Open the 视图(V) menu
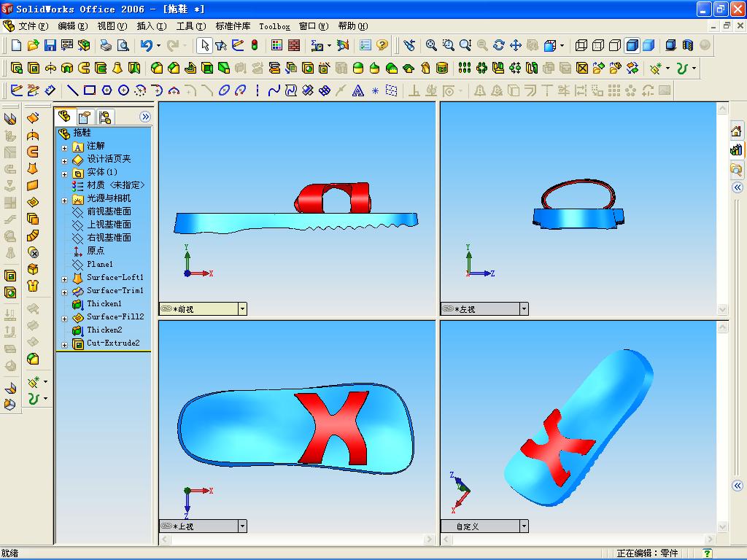The image size is (747, 560). (112, 26)
